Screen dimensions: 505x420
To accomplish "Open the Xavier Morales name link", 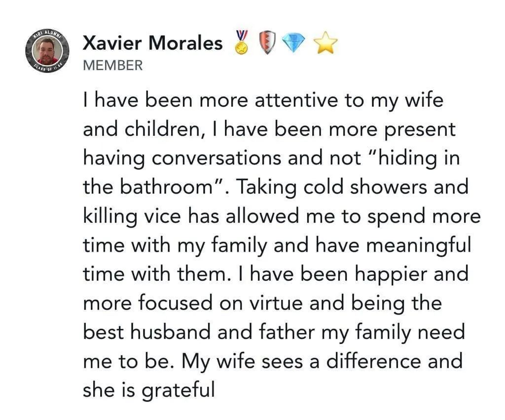I will [x=152, y=43].
